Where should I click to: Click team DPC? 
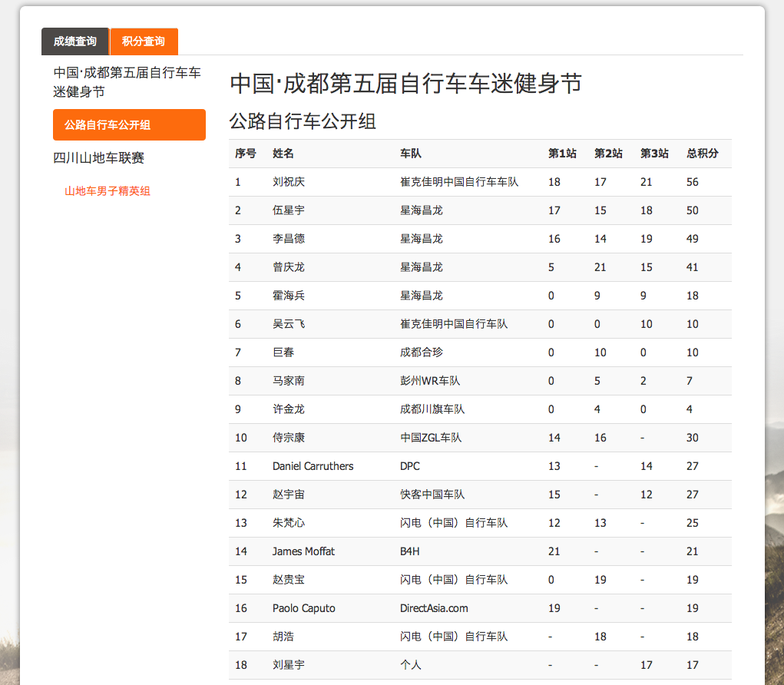410,466
